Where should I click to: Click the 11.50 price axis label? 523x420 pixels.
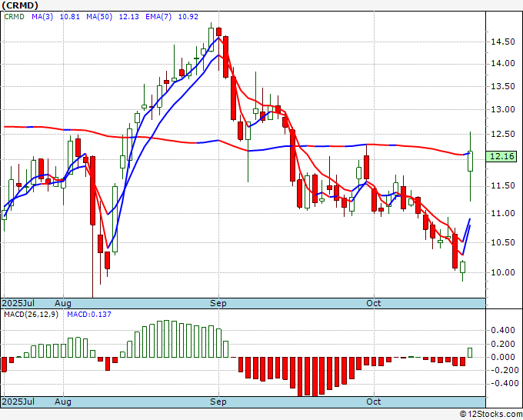[x=503, y=186]
